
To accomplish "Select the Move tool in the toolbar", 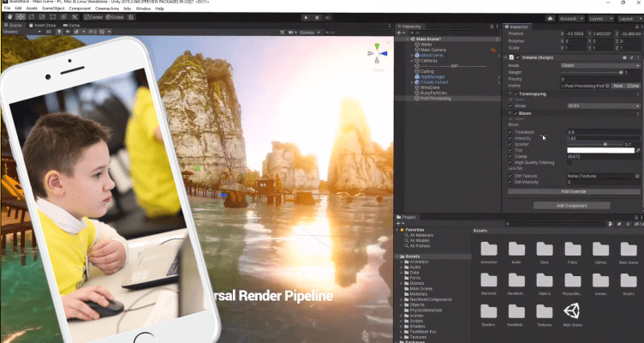I will pyautogui.click(x=21, y=17).
